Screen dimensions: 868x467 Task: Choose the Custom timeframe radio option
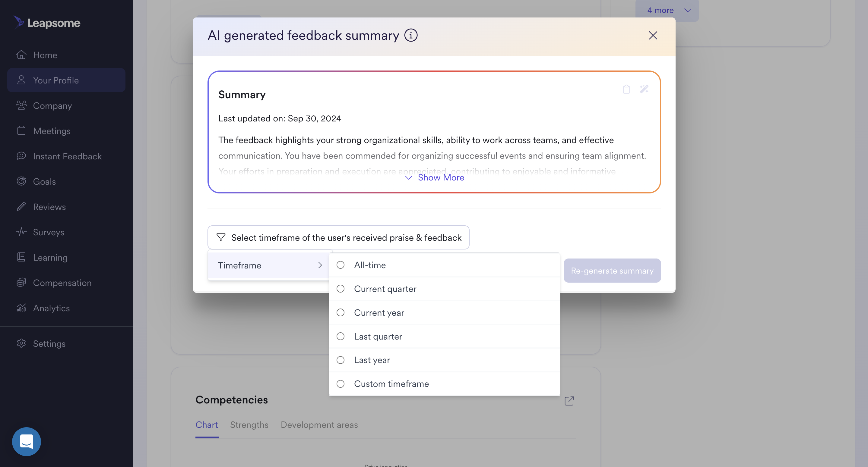coord(340,384)
